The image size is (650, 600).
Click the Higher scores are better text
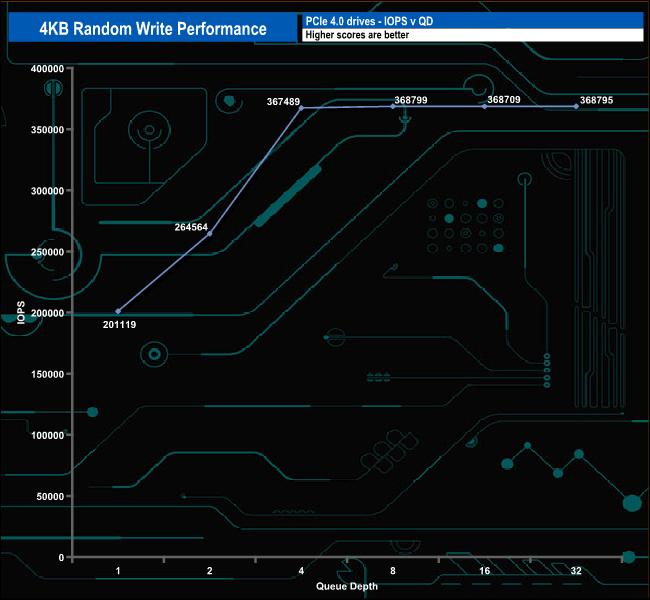point(357,35)
